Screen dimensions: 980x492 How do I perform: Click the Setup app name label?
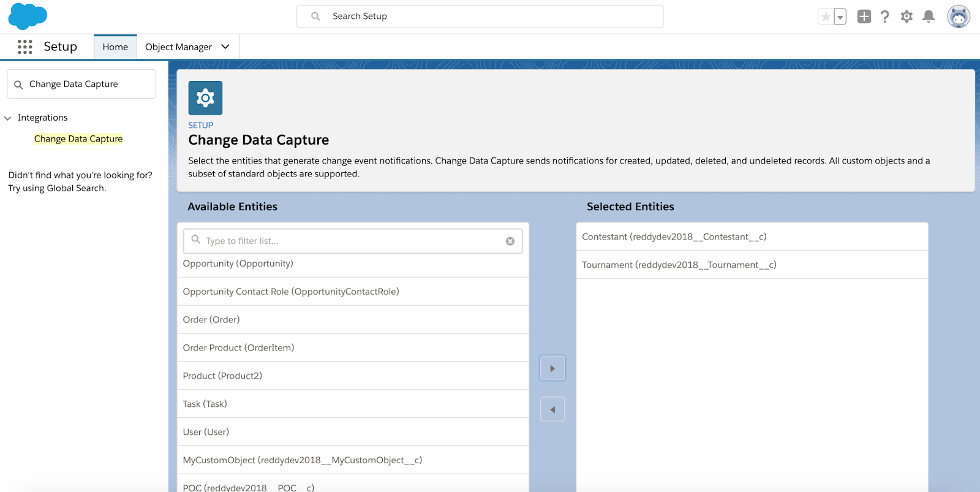click(60, 47)
